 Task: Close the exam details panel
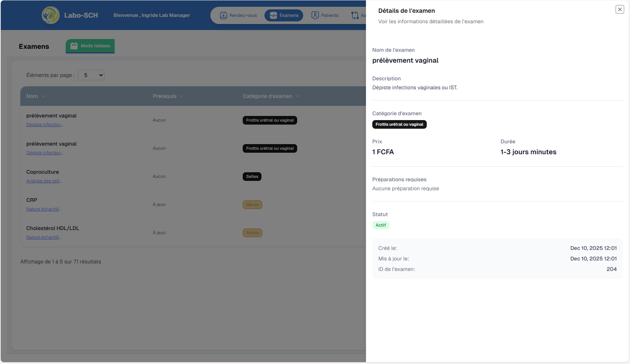[x=619, y=9]
